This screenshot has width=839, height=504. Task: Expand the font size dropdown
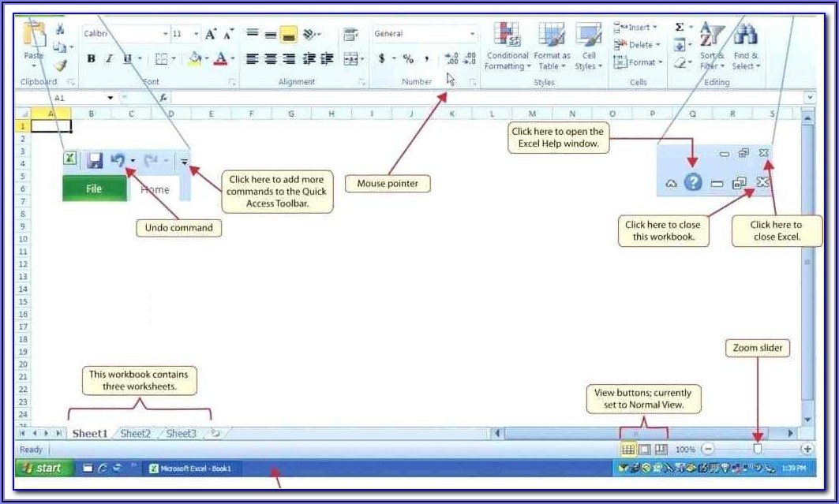(197, 34)
